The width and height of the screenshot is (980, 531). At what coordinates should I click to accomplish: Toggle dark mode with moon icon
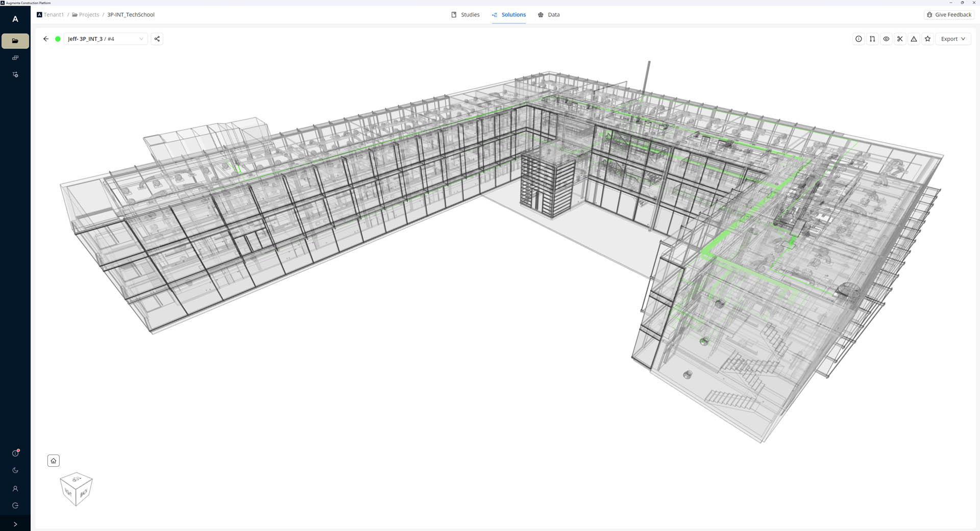(15, 470)
